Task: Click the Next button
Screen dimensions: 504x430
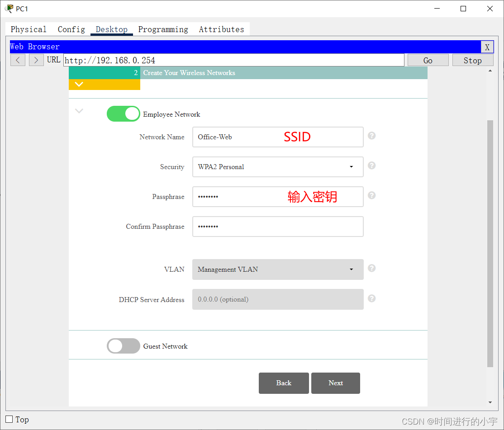Action: click(336, 383)
